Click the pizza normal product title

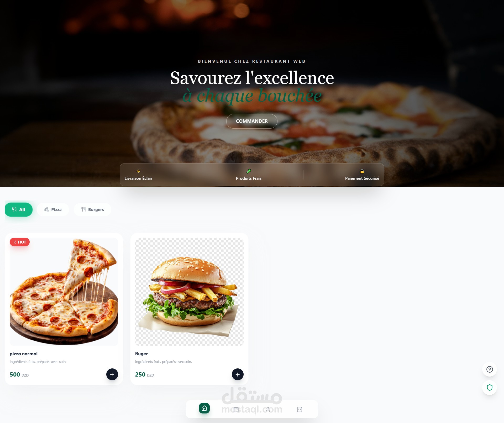pos(24,354)
